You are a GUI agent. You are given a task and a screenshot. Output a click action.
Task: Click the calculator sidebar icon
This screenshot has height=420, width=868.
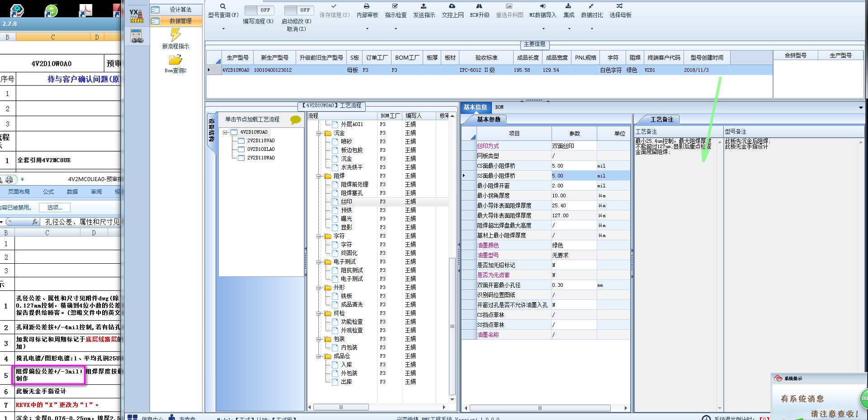click(x=137, y=36)
